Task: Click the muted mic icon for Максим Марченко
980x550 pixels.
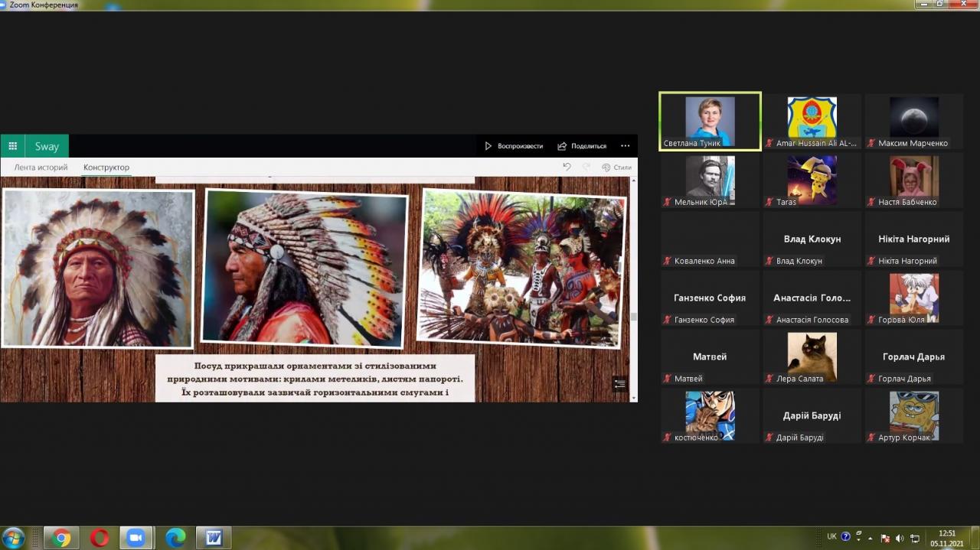Action: [871, 143]
